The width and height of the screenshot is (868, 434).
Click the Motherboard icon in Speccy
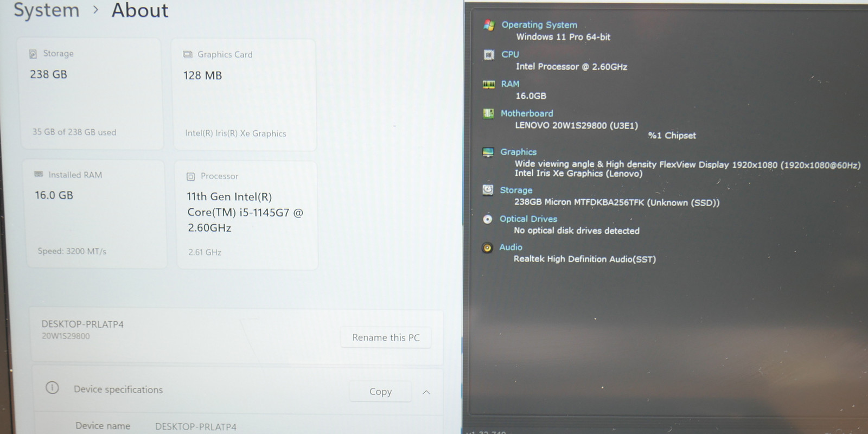pyautogui.click(x=488, y=113)
